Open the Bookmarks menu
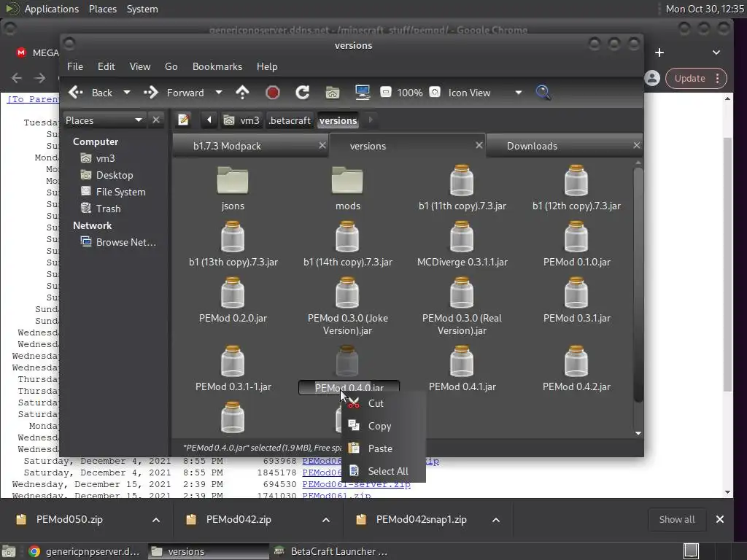This screenshot has width=747, height=560. 217,66
